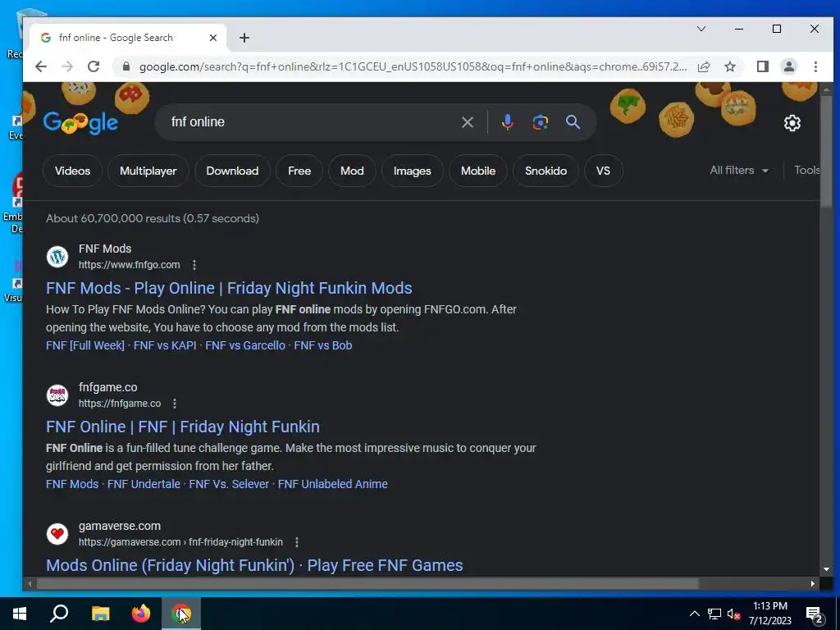View site information lock icon
840x630 pixels.
pos(126,66)
